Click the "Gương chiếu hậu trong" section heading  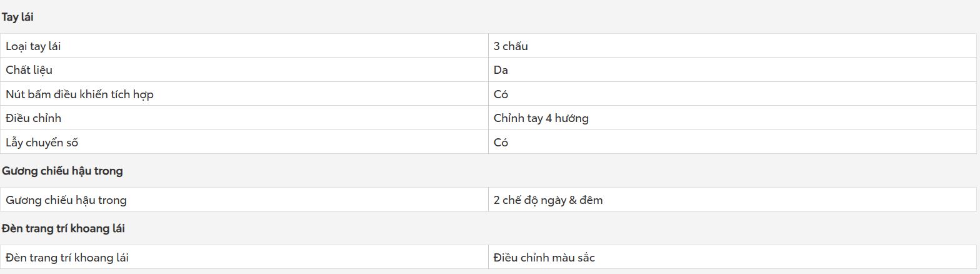point(62,171)
